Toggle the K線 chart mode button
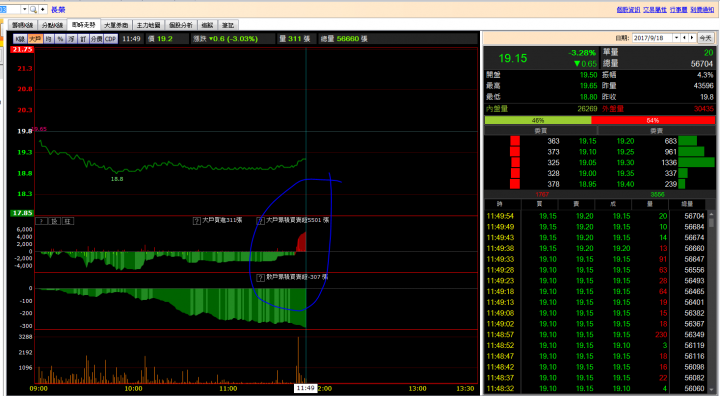 click(20, 39)
